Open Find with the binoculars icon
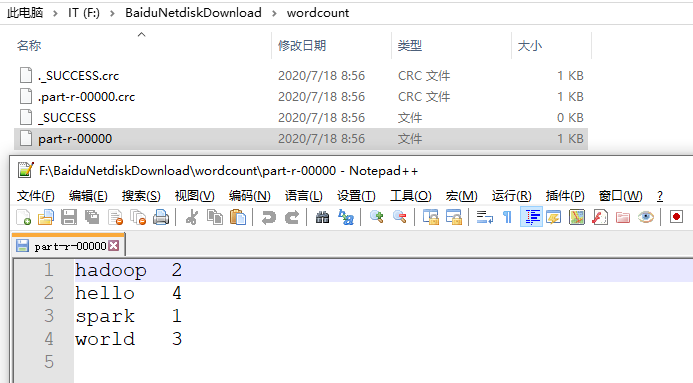This screenshot has height=383, width=693. 322,217
